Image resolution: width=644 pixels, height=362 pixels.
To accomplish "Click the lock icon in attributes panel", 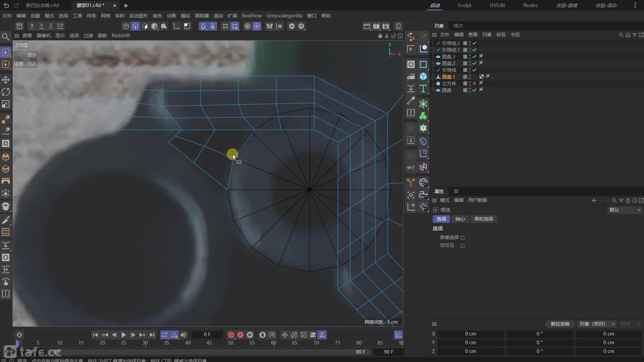I will (628, 200).
